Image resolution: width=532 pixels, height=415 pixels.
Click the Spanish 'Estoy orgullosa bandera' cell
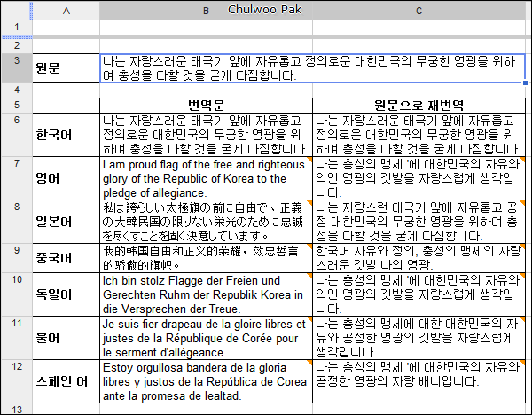point(206,381)
